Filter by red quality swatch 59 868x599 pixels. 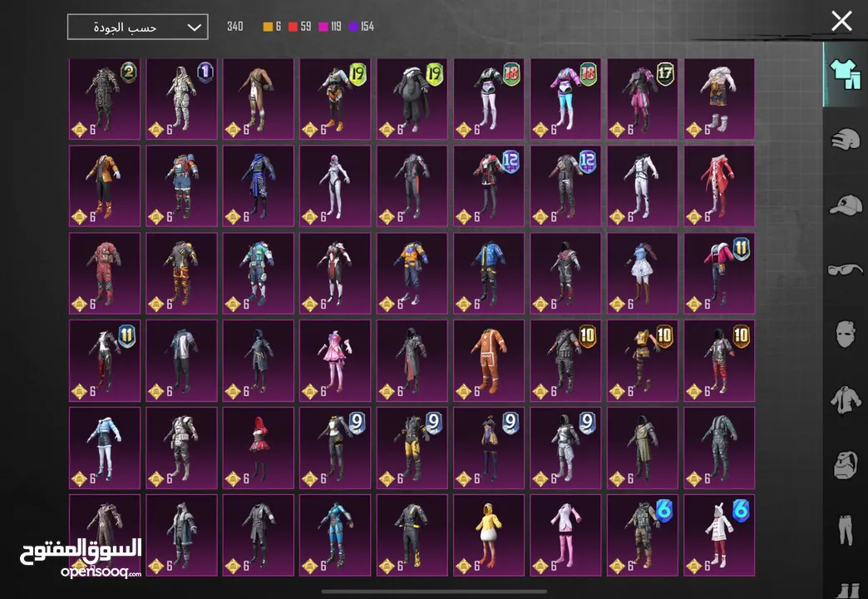(x=299, y=27)
